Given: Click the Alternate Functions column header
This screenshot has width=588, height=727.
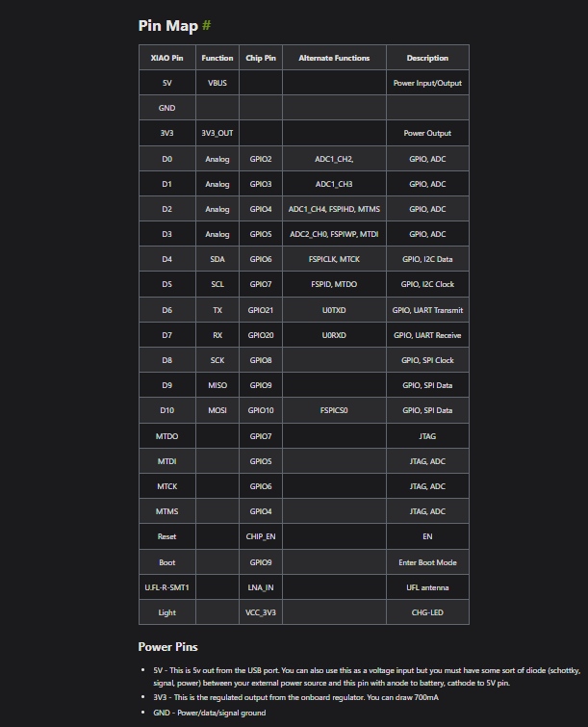Looking at the screenshot, I should [x=334, y=58].
